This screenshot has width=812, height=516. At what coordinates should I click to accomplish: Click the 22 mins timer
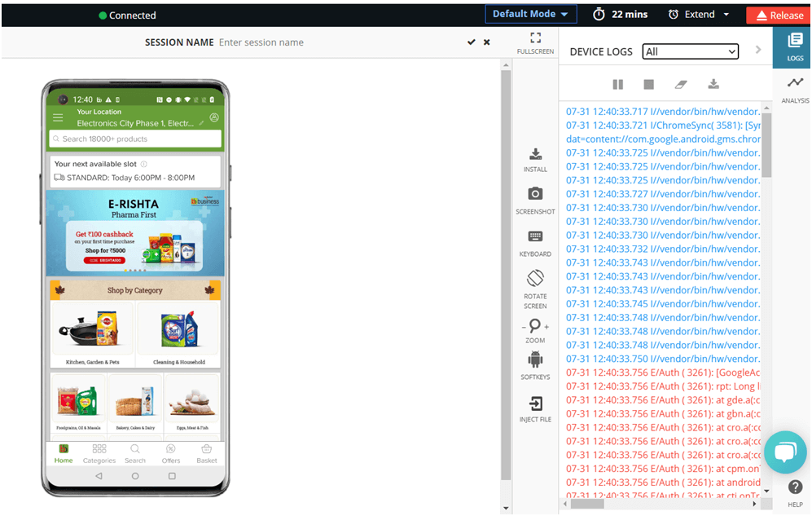coord(621,15)
